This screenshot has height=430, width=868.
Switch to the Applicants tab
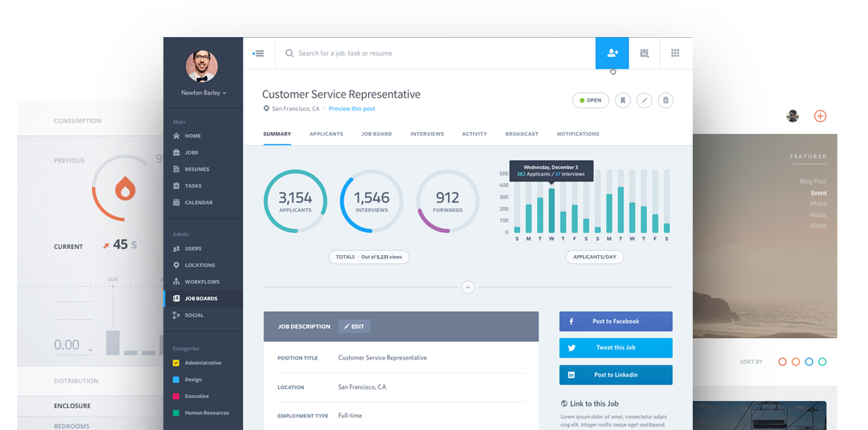point(326,134)
